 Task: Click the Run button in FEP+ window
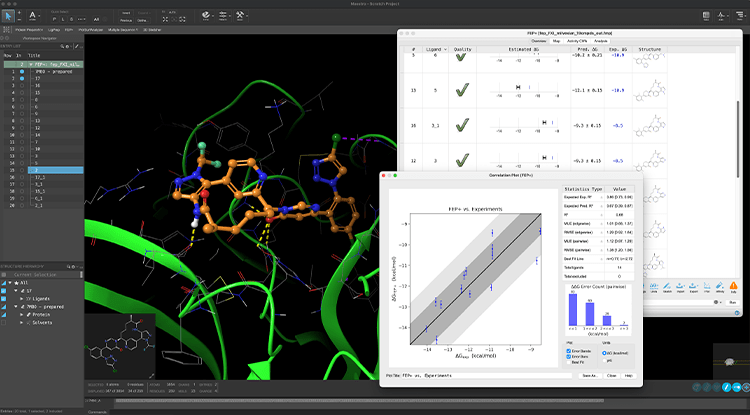(732, 302)
